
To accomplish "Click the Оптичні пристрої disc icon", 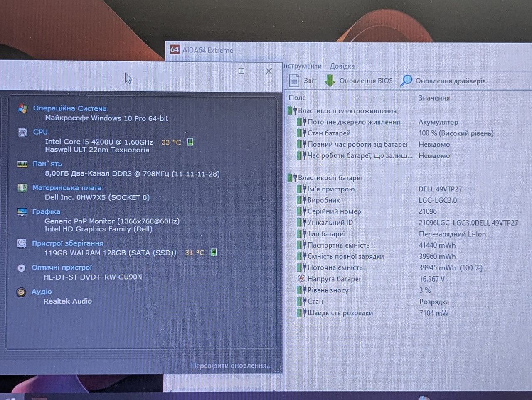I will click(22, 268).
